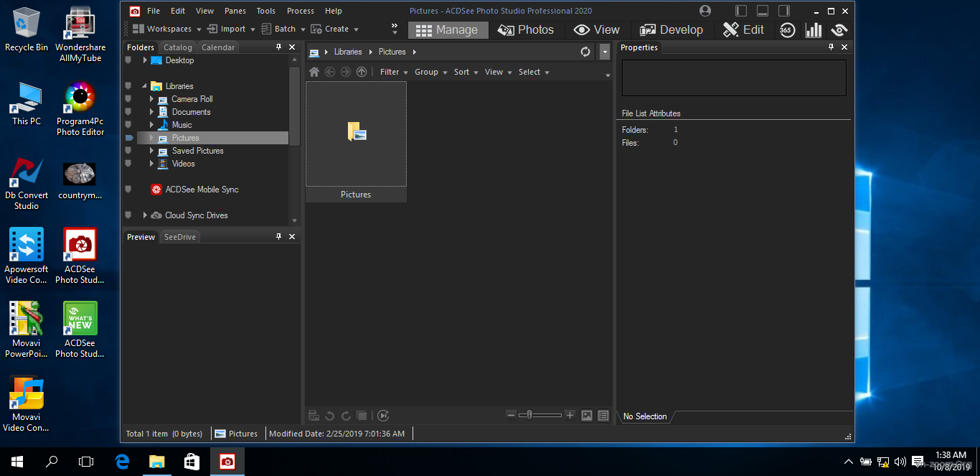
Task: Open the Panes menu
Action: click(235, 11)
